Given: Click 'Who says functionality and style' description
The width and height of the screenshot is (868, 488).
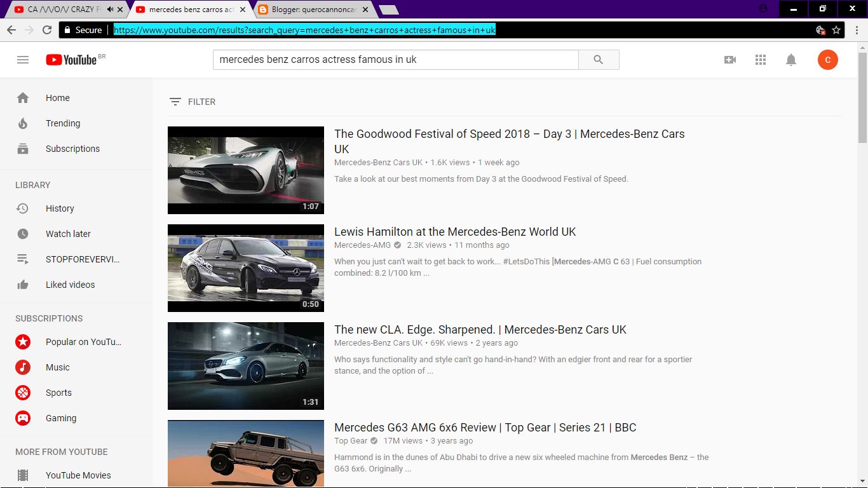Looking at the screenshot, I should [513, 365].
